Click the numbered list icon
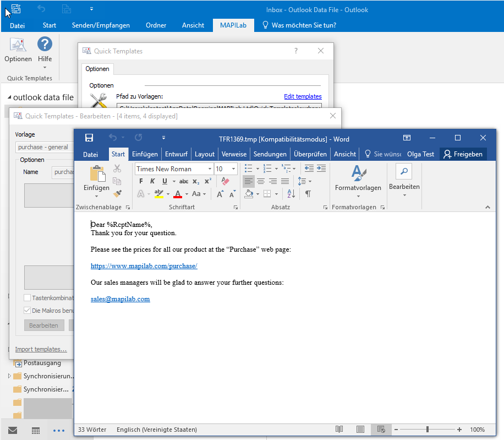The height and width of the screenshot is (440, 504). pyautogui.click(x=267, y=168)
